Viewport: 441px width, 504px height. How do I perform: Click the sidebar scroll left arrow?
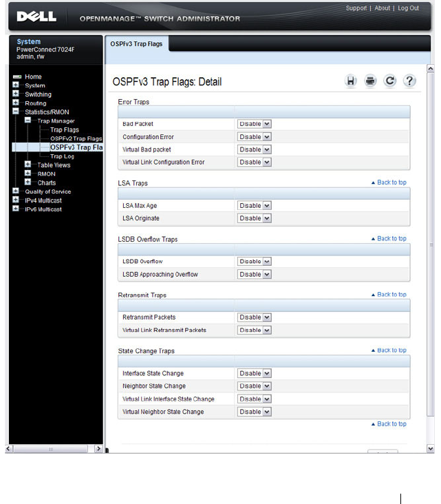pyautogui.click(x=9, y=449)
